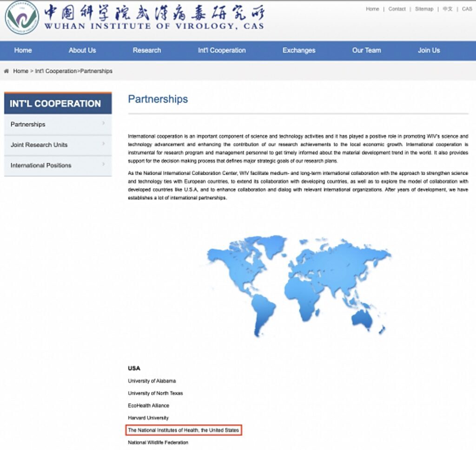Open the Sitemap link
Image resolution: width=476 pixels, height=450 pixels.
coord(424,9)
